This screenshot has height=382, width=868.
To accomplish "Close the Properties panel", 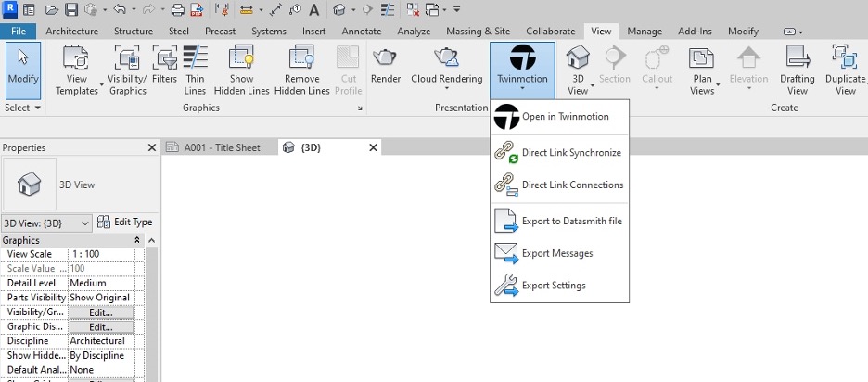I will [x=152, y=147].
